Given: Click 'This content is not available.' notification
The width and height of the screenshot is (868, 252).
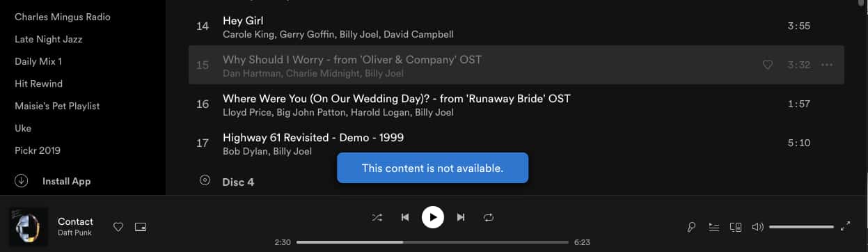Looking at the screenshot, I should tap(432, 168).
